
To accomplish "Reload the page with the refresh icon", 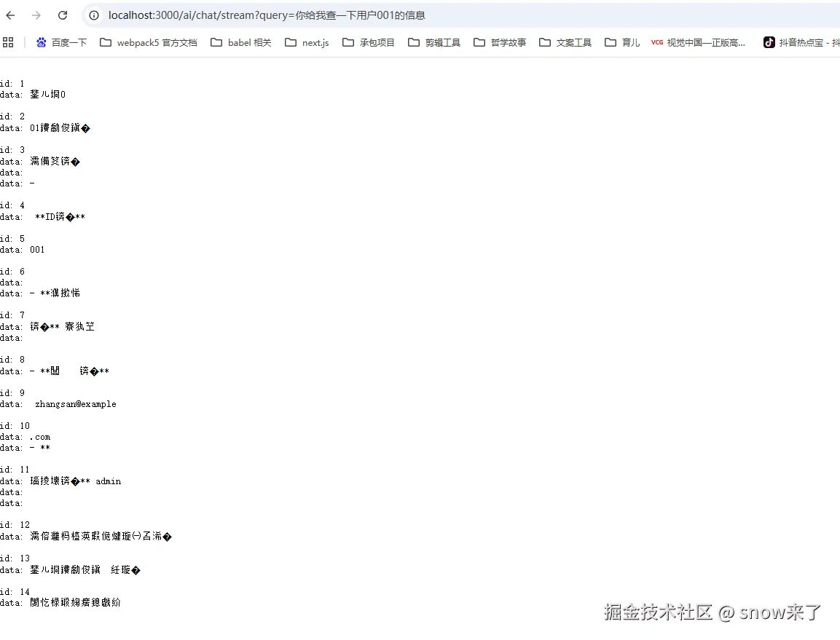I will click(63, 15).
